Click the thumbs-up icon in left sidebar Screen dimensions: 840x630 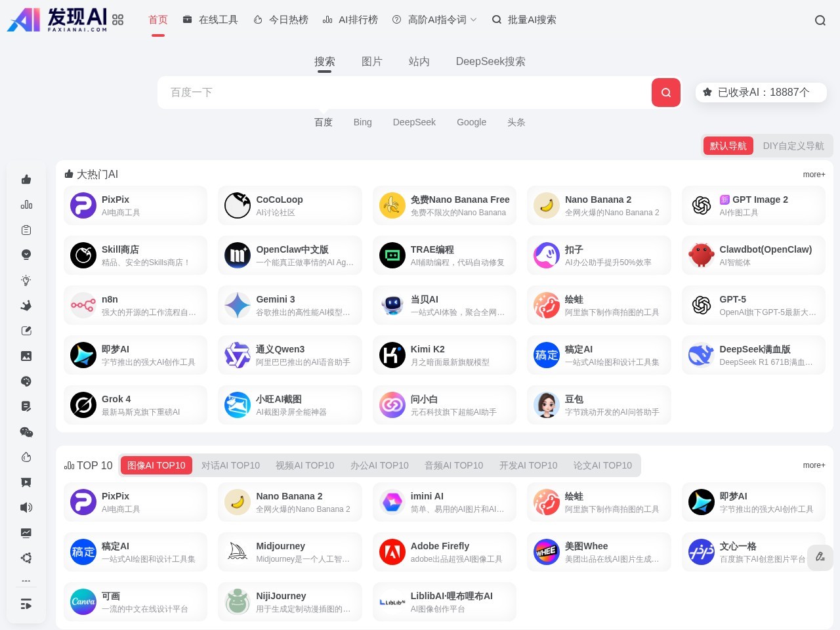click(26, 179)
